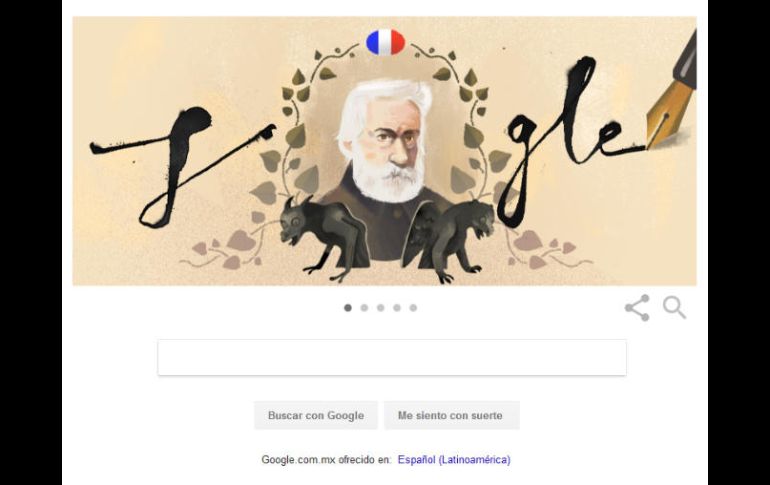The width and height of the screenshot is (770, 485).
Task: Select the first doodle slide dot
Action: (348, 308)
